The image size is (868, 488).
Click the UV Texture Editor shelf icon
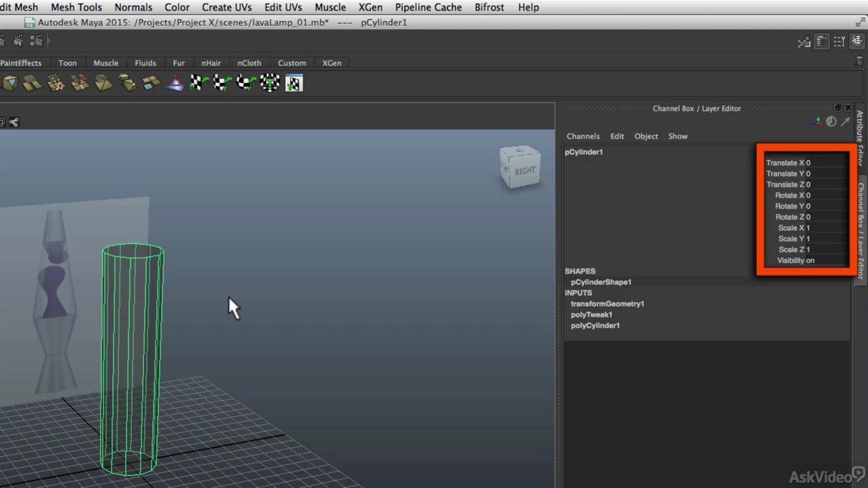pos(294,82)
